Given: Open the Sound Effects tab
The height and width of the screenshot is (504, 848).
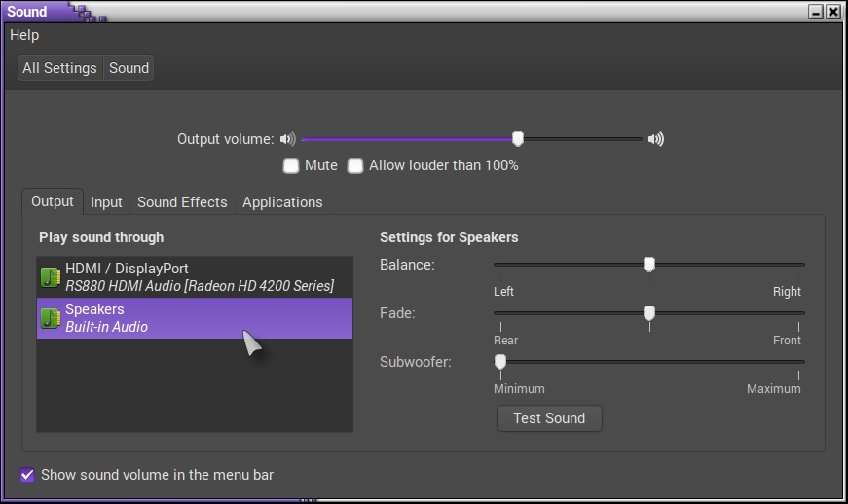Looking at the screenshot, I should pyautogui.click(x=182, y=202).
